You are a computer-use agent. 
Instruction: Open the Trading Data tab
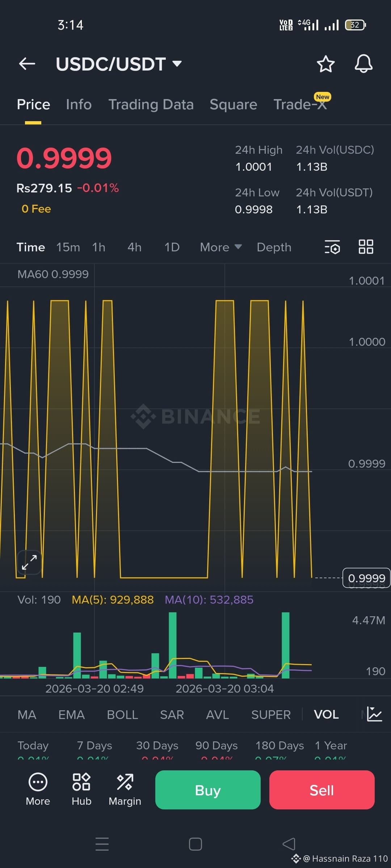click(151, 105)
